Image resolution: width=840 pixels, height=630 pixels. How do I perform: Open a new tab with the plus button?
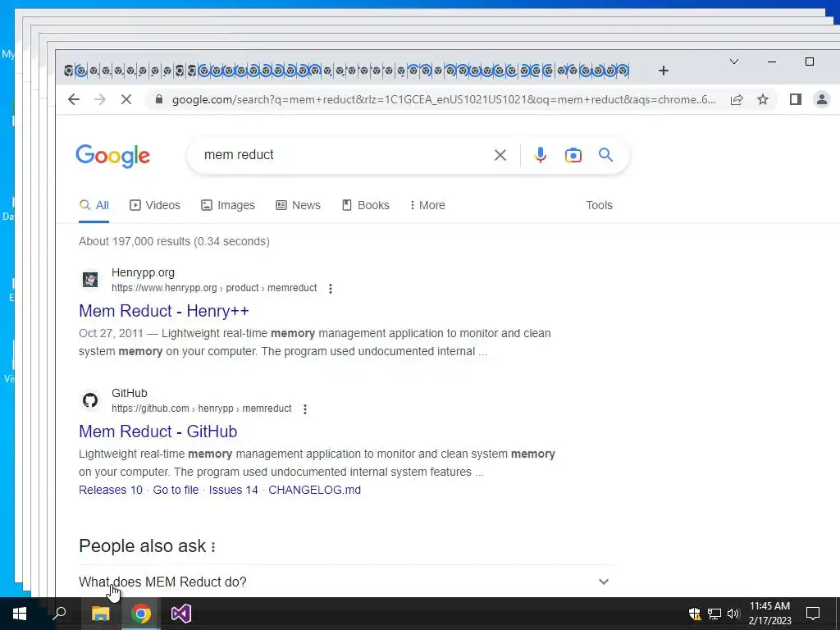[664, 71]
